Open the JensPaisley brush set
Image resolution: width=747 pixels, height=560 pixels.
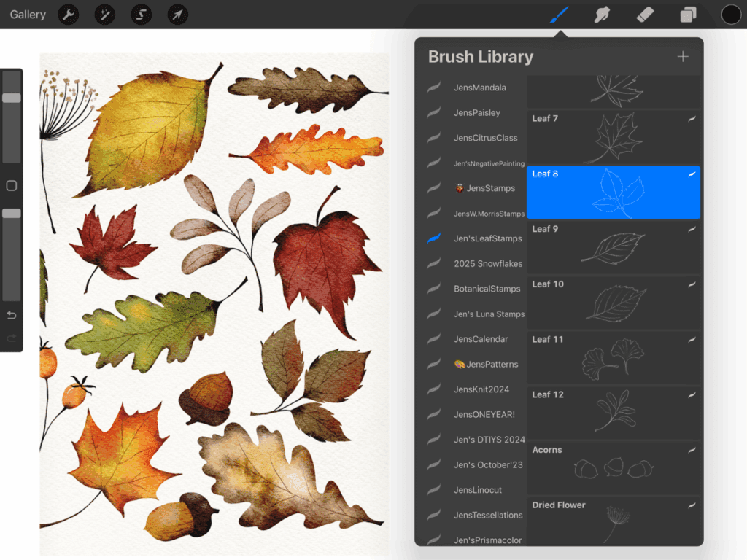coord(477,113)
